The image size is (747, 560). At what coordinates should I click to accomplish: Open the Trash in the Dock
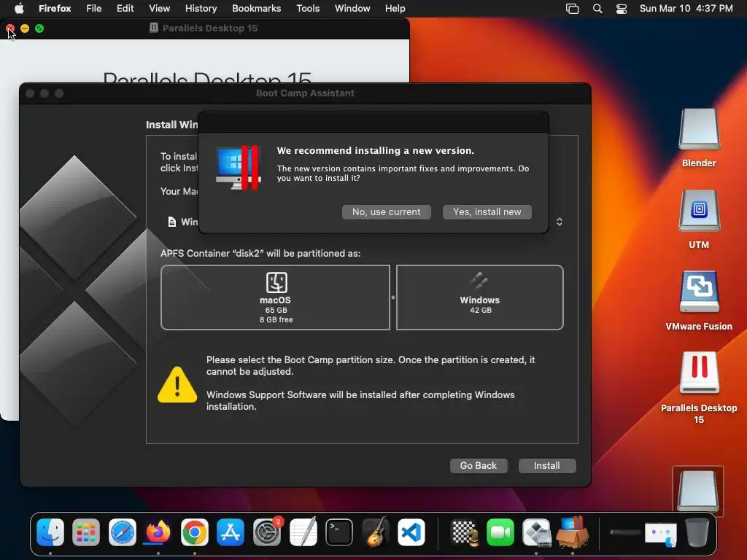pyautogui.click(x=697, y=532)
